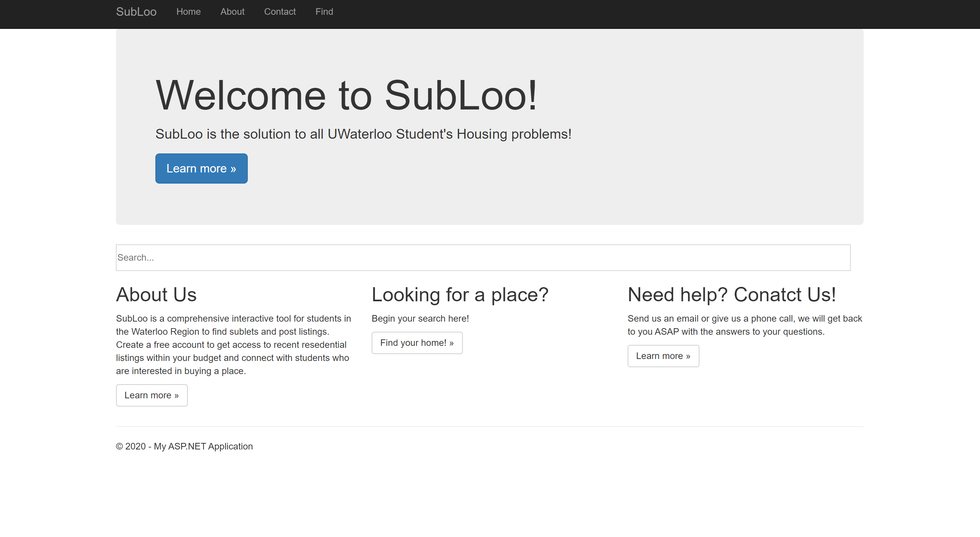Image resolution: width=980 pixels, height=537 pixels.
Task: Click the Welcome to SubLoo! heading
Action: (346, 95)
